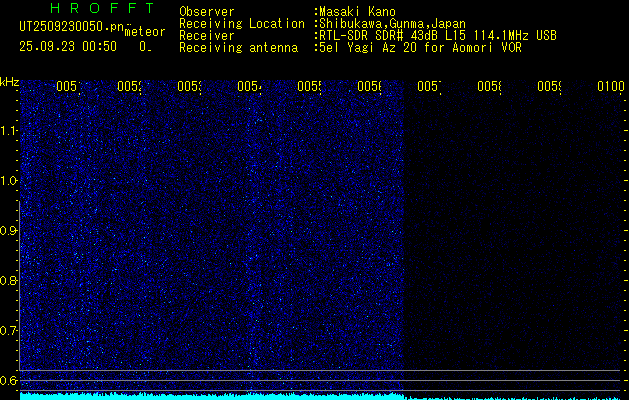Click the 0054 time marker
The image size is (629, 400).
point(249,86)
